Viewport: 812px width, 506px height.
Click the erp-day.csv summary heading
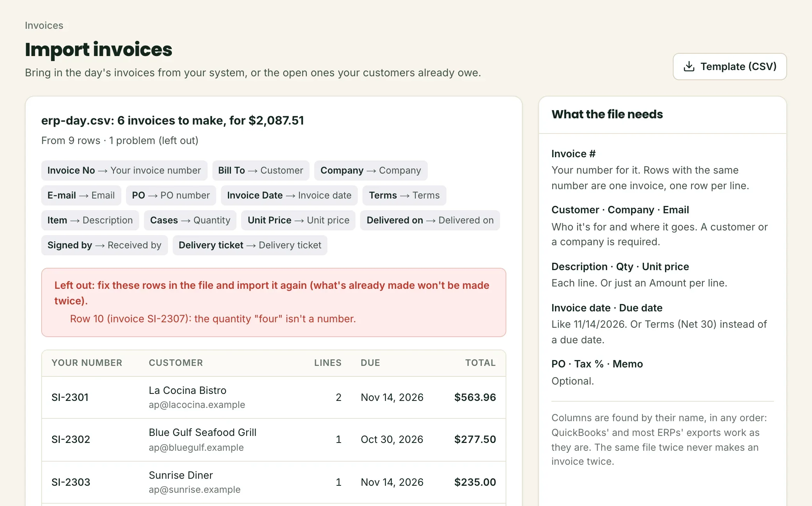(x=172, y=121)
